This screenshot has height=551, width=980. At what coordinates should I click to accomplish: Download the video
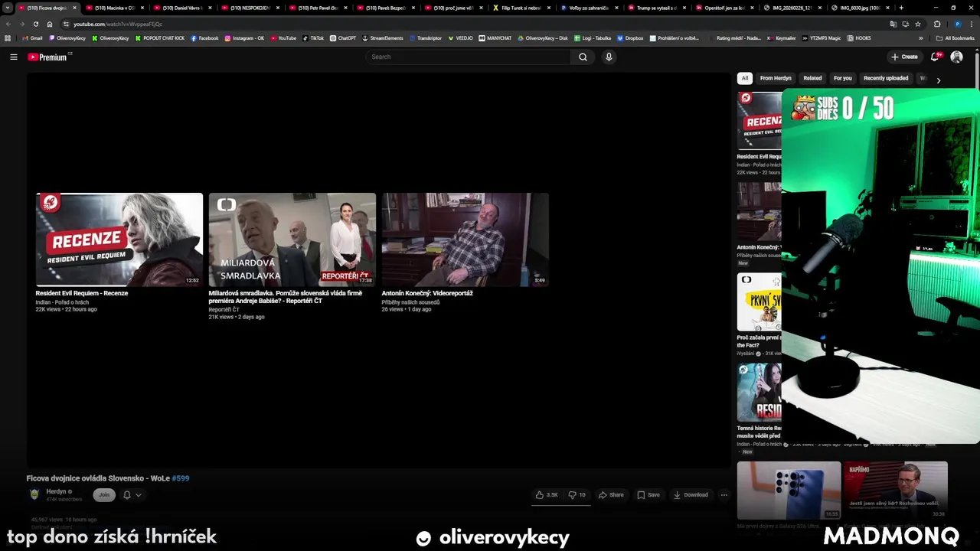coord(691,495)
